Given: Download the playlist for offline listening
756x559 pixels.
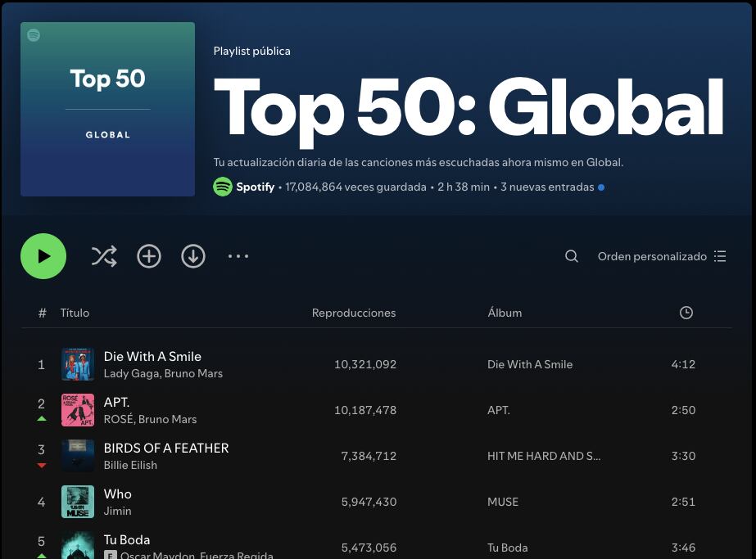Looking at the screenshot, I should (x=193, y=256).
